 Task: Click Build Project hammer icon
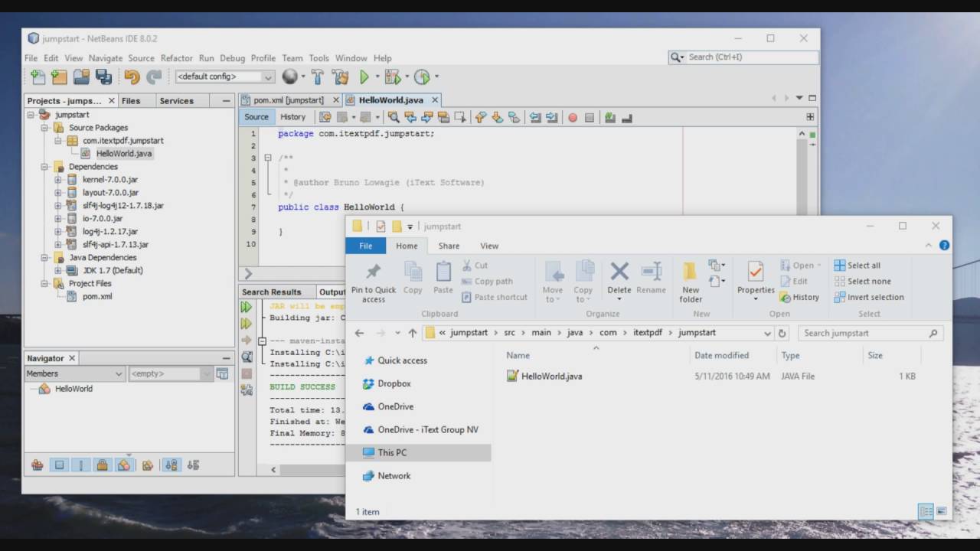pos(318,77)
